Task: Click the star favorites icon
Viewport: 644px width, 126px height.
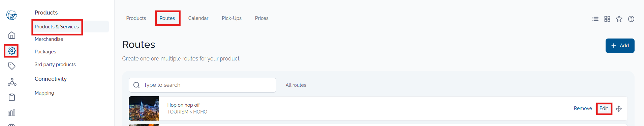Action: (x=619, y=19)
